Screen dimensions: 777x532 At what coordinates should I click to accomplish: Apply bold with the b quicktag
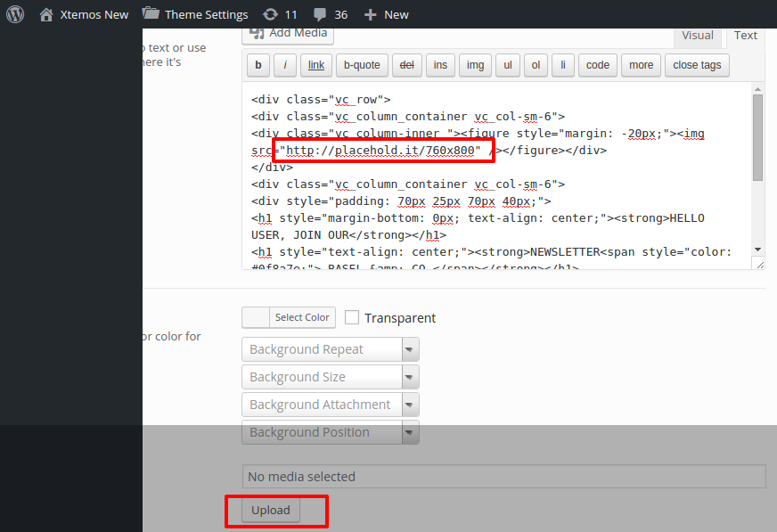258,65
